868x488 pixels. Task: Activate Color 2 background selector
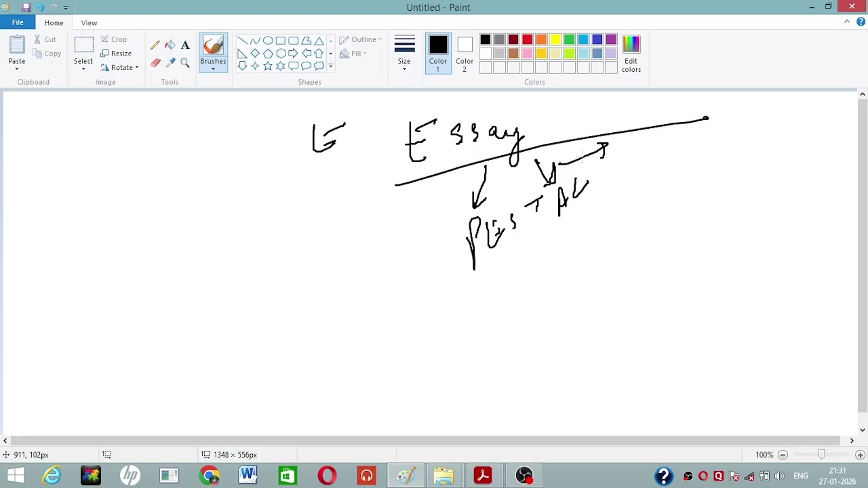pos(465,54)
